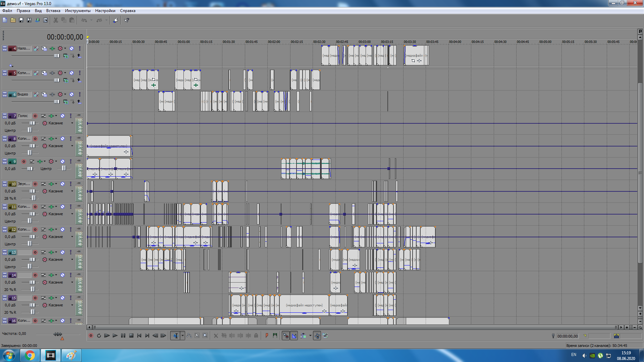Open the Undo history dropdown arrow
Image resolution: width=644 pixels, height=362 pixels.
click(x=91, y=20)
